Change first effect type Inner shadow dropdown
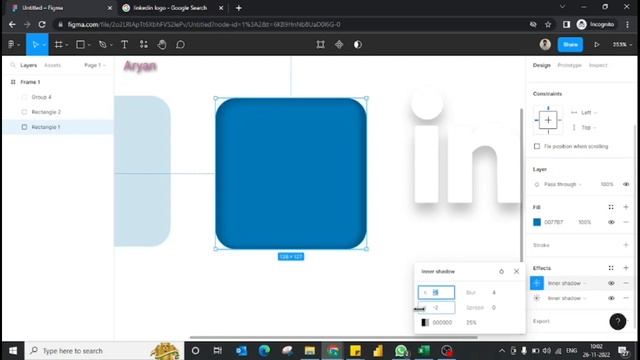The width and height of the screenshot is (640, 360). coord(567,283)
